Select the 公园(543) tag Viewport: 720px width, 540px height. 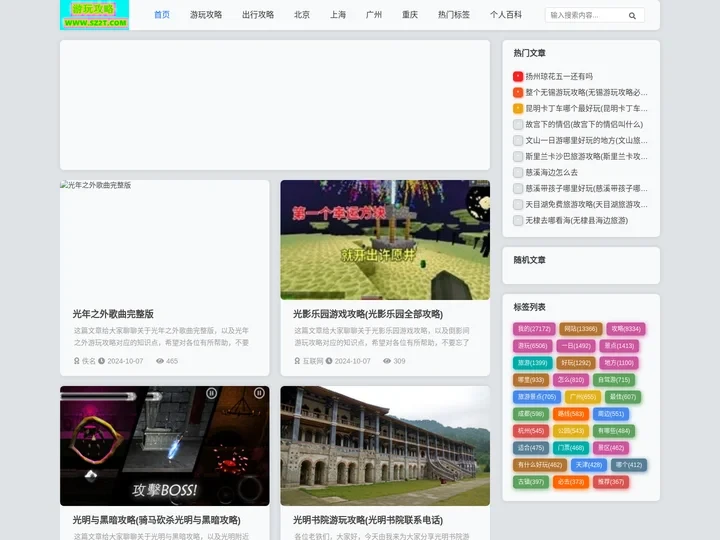pos(570,431)
